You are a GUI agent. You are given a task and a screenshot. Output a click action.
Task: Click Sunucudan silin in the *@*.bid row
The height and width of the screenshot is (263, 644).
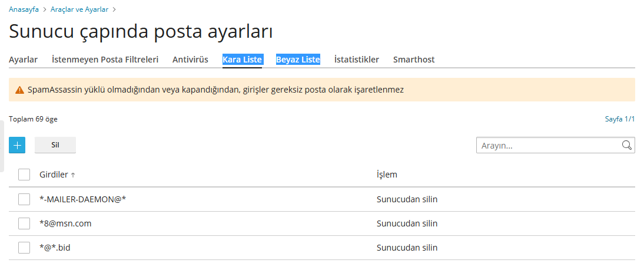(407, 248)
